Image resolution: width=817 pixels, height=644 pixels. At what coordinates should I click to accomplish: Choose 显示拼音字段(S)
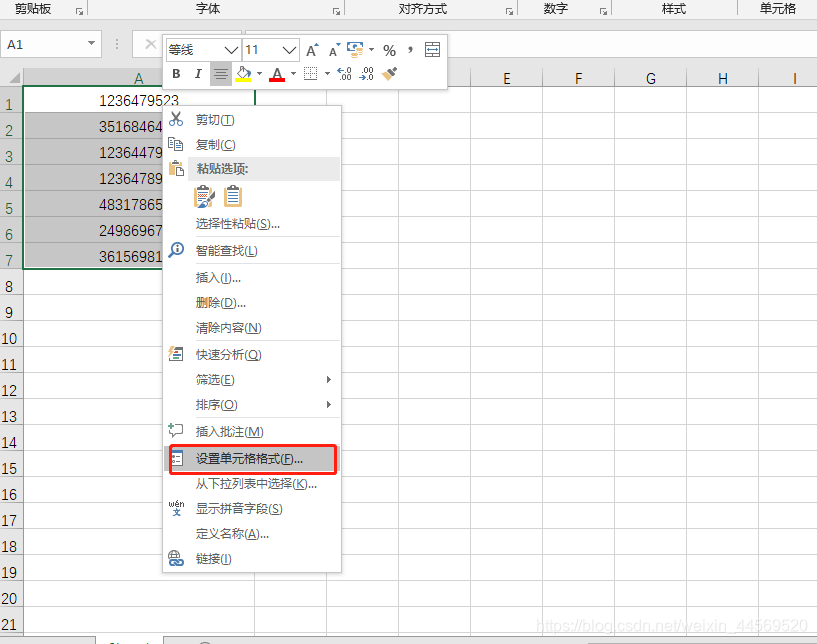[x=252, y=509]
